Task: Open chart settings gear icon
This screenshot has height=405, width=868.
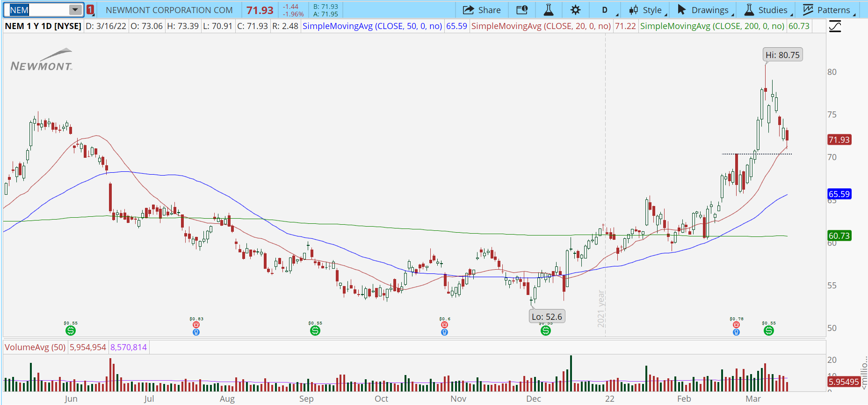Action: [576, 10]
